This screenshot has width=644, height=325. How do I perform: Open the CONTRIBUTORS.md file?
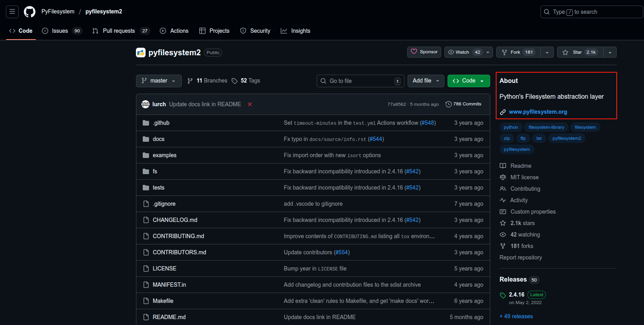coord(179,252)
